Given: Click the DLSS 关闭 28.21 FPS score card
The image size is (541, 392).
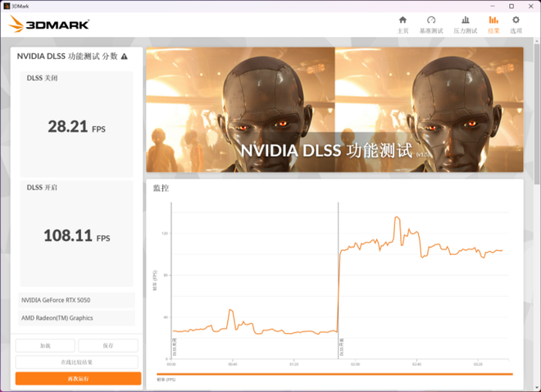Looking at the screenshot, I should [x=76, y=124].
